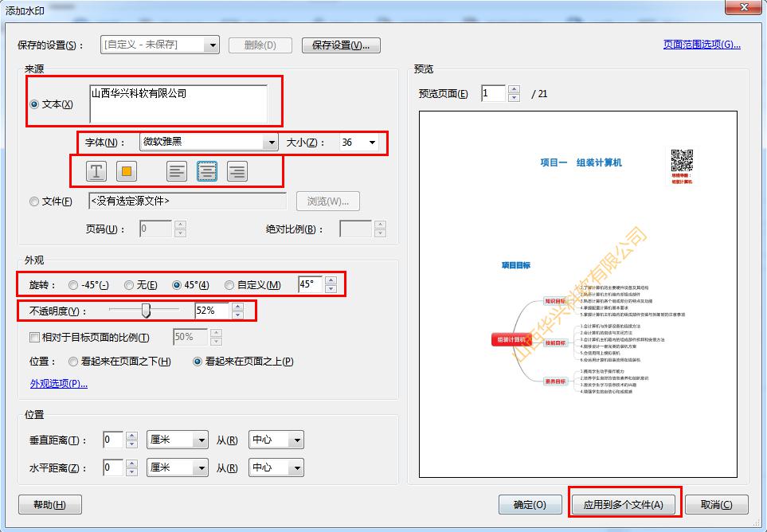Click the underline text format icon
Screen dimensions: 767x532
point(96,171)
